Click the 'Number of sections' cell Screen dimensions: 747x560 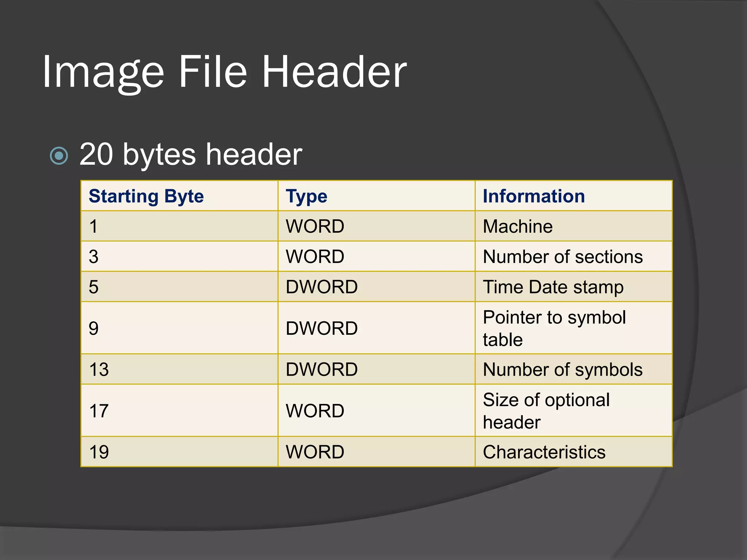574,256
